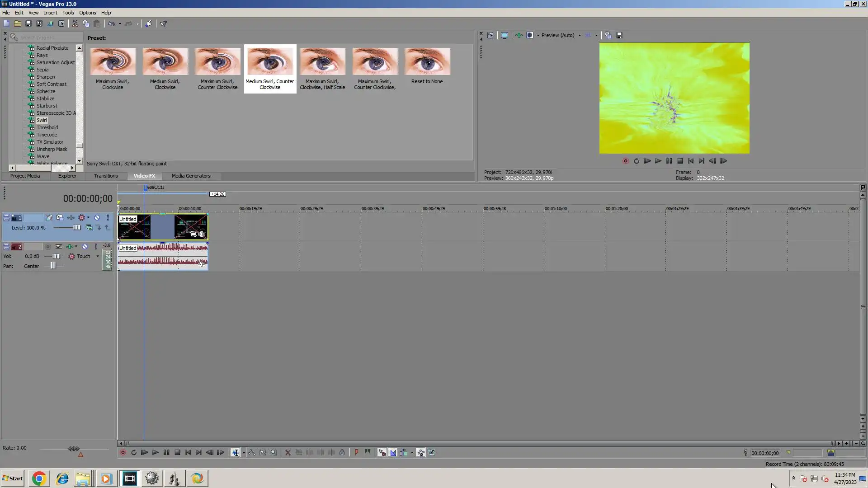Image resolution: width=868 pixels, height=488 pixels.
Task: Open Video Preview split screen view icon
Action: (530, 35)
